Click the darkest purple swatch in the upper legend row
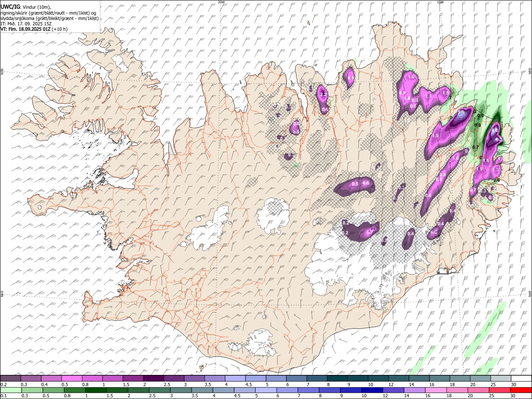This screenshot has width=532, height=399. [x=153, y=378]
